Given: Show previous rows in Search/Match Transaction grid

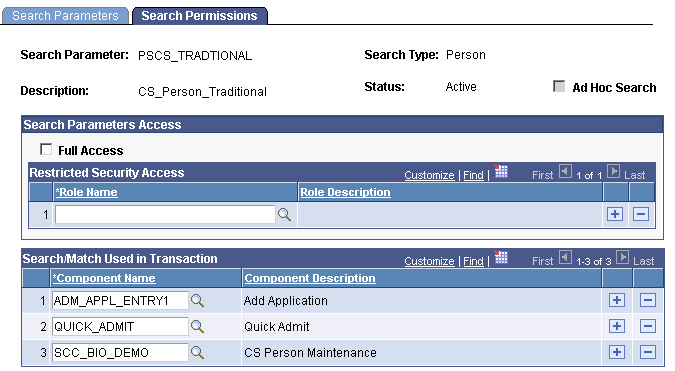Looking at the screenshot, I should [x=565, y=258].
